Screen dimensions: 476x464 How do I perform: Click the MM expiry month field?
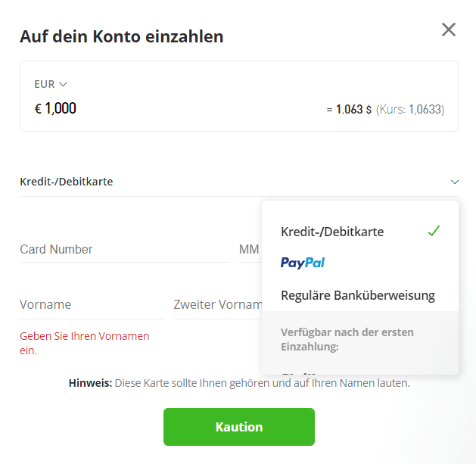(x=250, y=249)
